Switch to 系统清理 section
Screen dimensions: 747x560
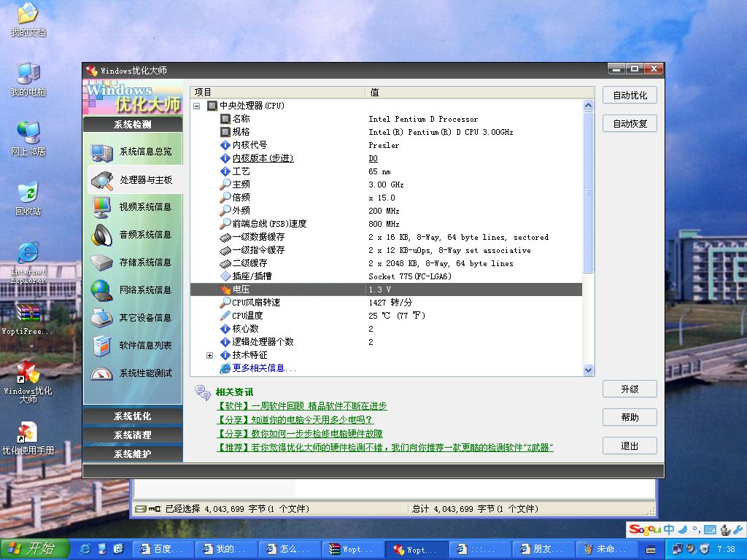tap(133, 435)
